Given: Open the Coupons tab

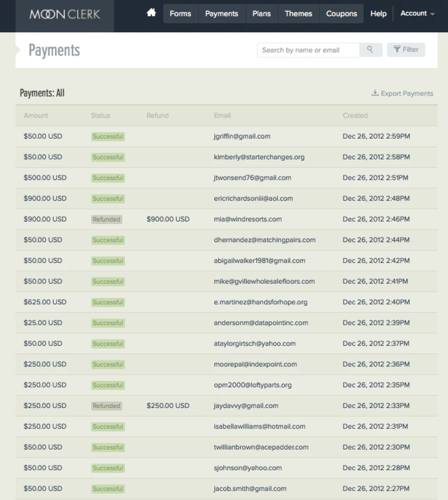Looking at the screenshot, I should (x=341, y=14).
